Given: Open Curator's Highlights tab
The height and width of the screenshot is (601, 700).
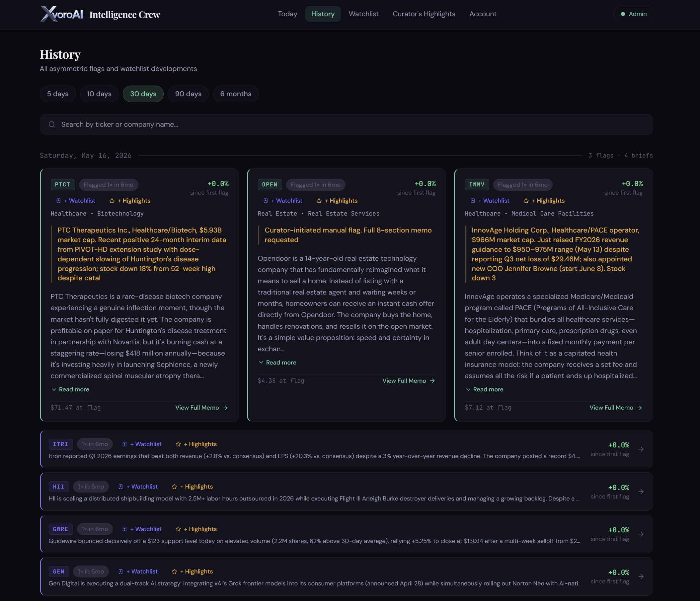Looking at the screenshot, I should pyautogui.click(x=424, y=14).
